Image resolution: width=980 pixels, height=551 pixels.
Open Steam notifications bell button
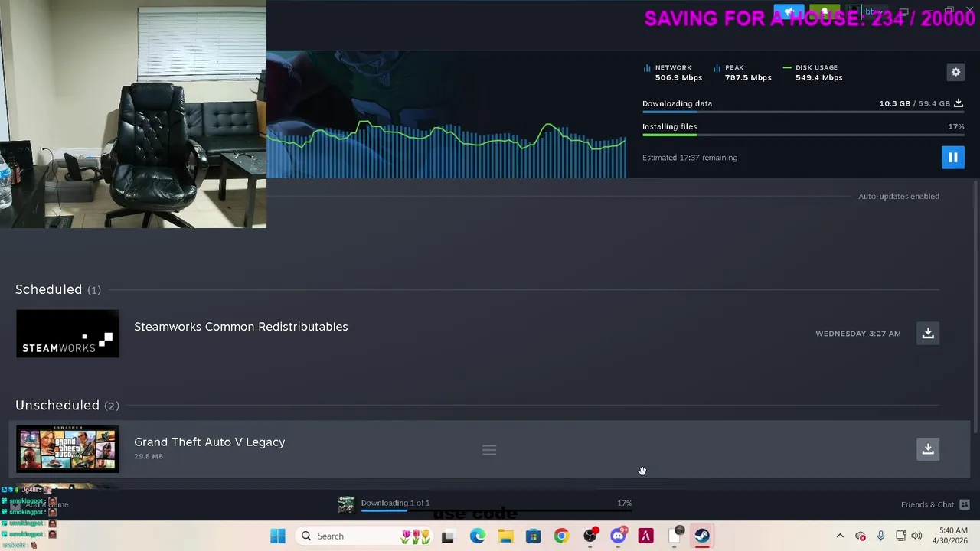click(x=825, y=12)
